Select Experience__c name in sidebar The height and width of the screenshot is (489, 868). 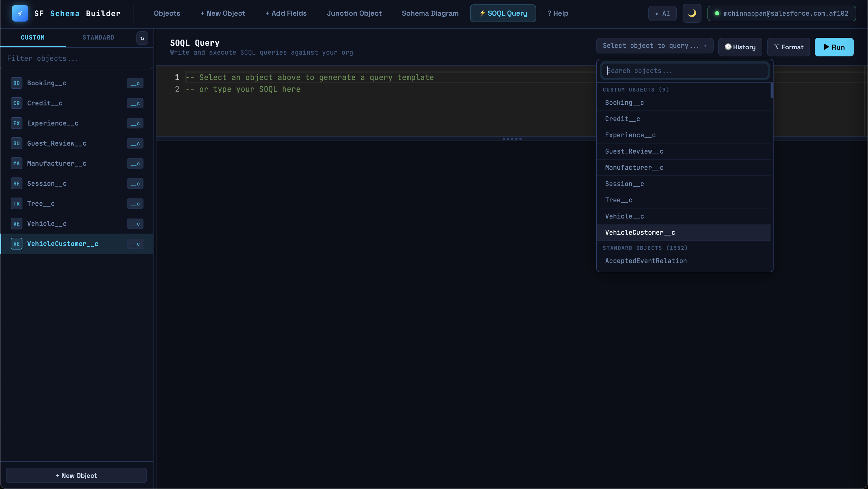pos(53,123)
